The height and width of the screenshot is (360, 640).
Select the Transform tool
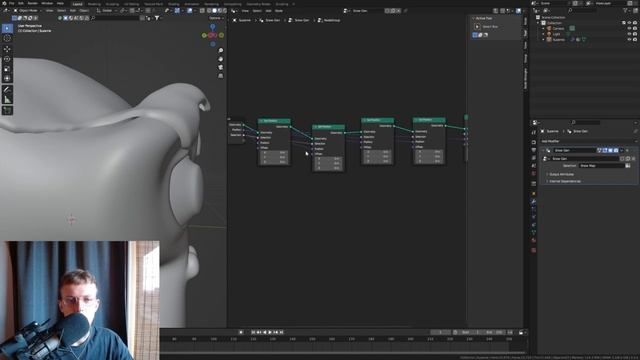pos(7,78)
